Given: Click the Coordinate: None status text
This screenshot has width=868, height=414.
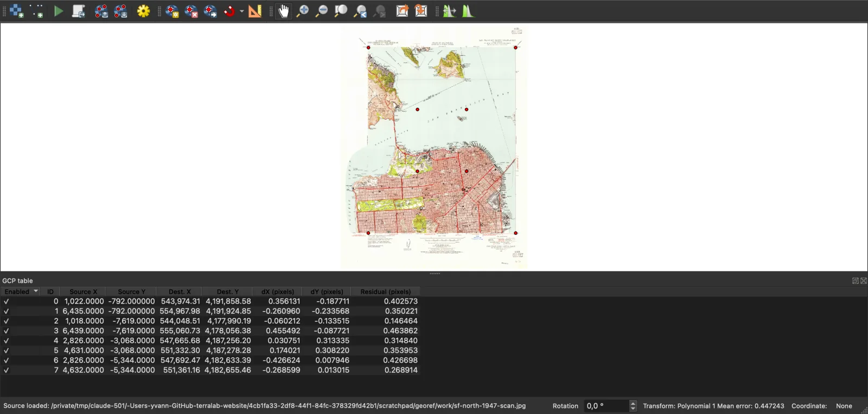Looking at the screenshot, I should click(822, 406).
